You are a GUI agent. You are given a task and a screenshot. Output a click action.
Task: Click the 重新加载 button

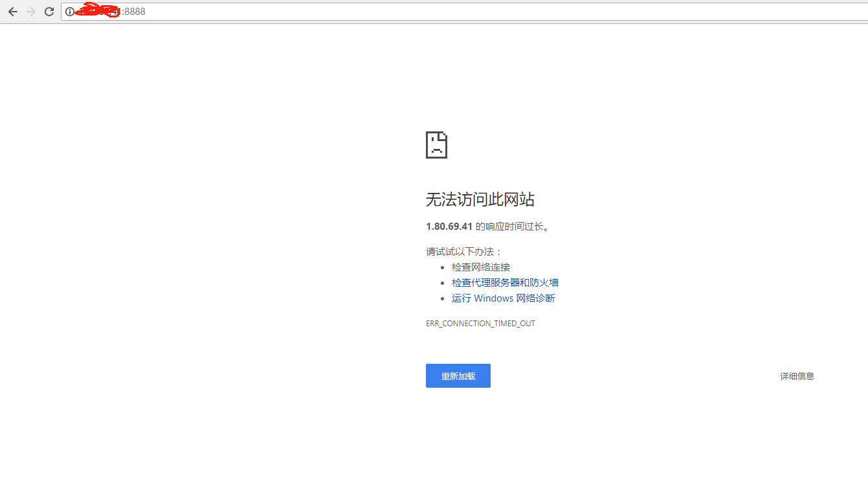pos(458,376)
